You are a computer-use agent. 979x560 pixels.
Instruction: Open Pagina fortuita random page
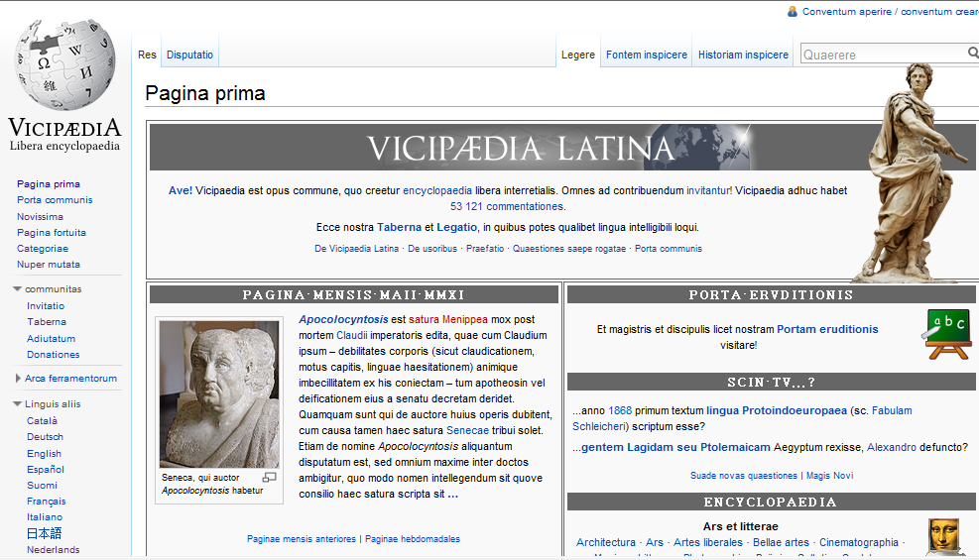52,233
